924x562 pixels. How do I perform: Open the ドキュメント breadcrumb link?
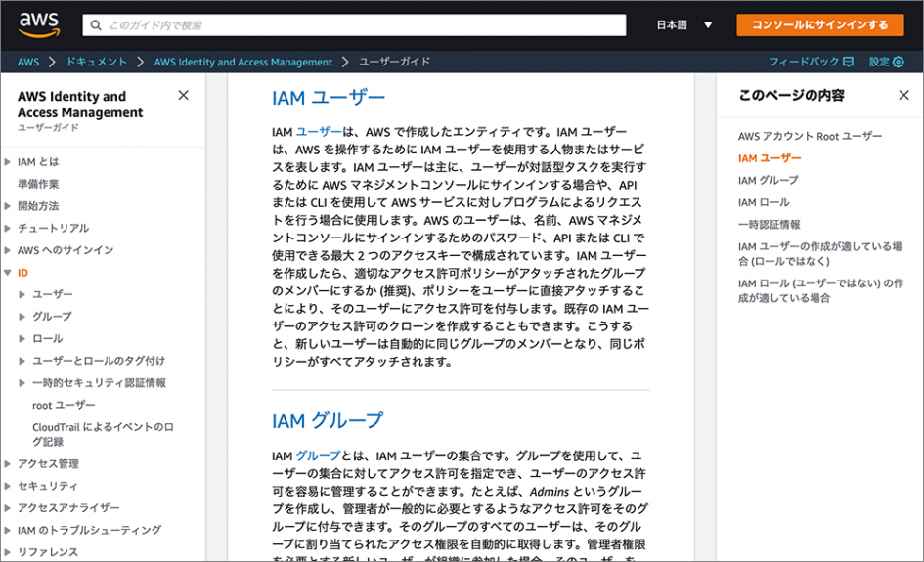pyautogui.click(x=97, y=62)
